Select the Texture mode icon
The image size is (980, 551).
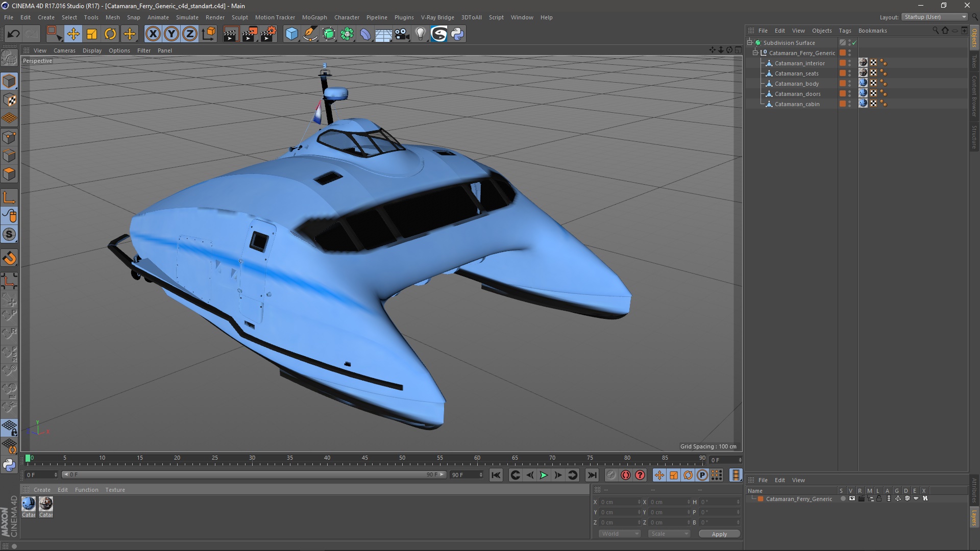tap(9, 100)
